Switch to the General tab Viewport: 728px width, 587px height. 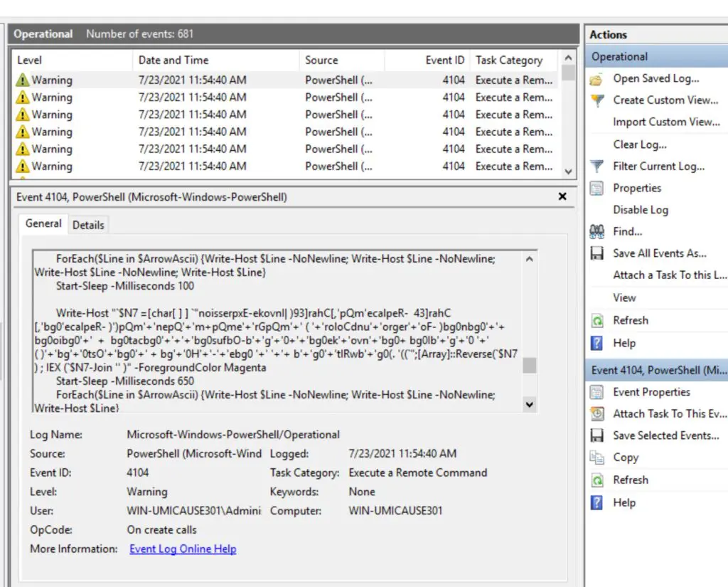[43, 223]
